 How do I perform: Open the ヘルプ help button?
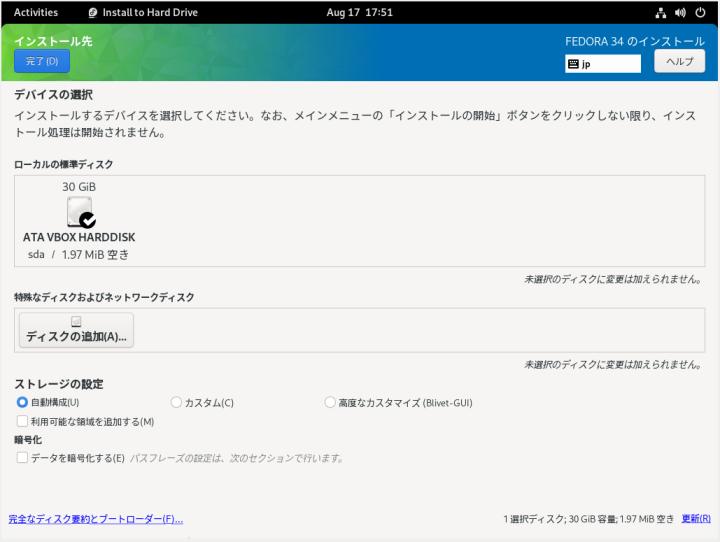(x=679, y=61)
